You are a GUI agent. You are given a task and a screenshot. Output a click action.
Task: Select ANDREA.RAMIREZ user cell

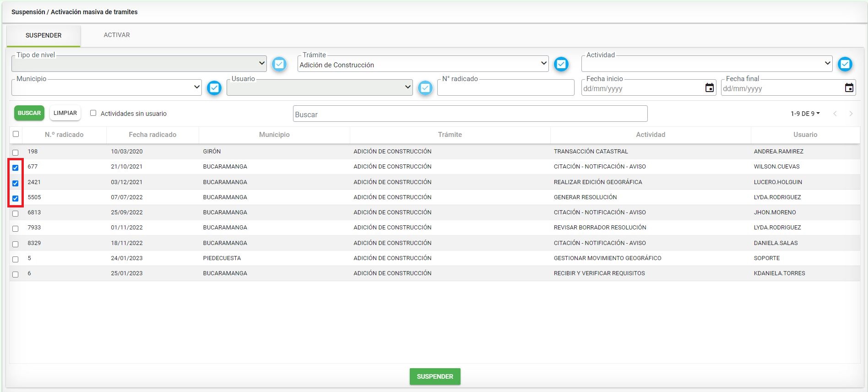click(x=779, y=152)
